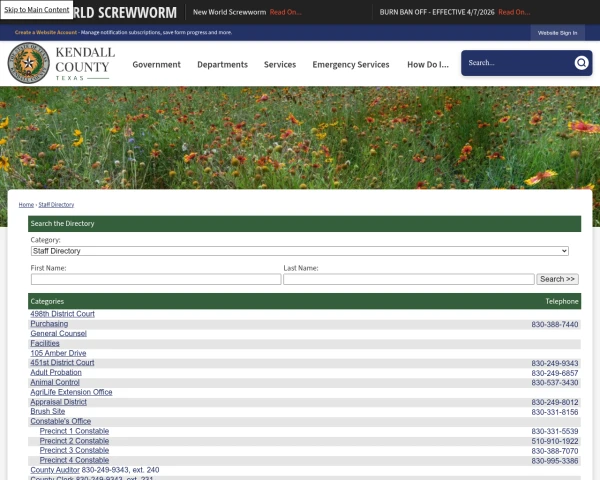Click Website Sign In button
Image resolution: width=600 pixels, height=480 pixels.
point(557,33)
